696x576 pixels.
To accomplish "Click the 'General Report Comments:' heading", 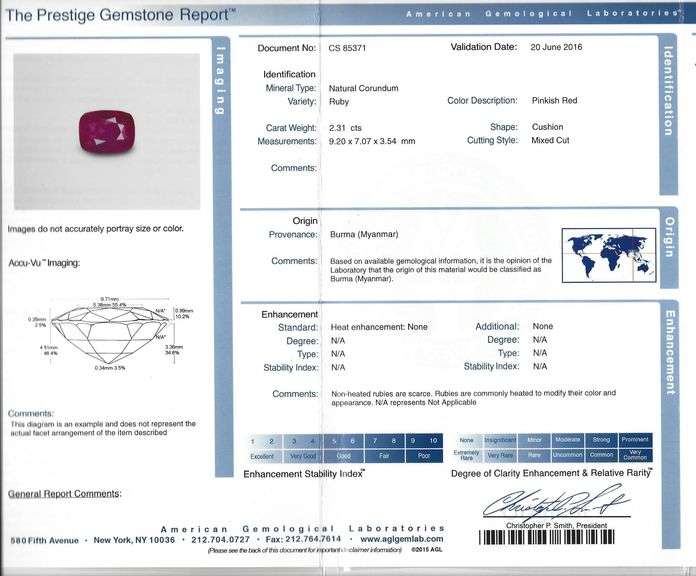I will coord(64,494).
